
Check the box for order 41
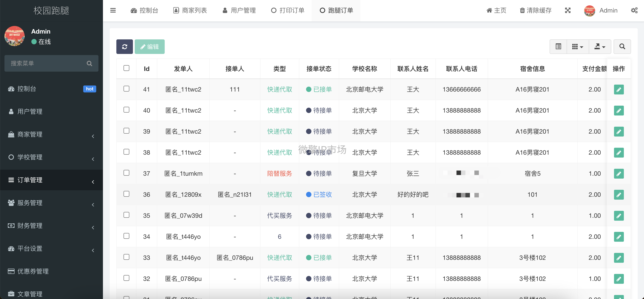[x=126, y=89]
